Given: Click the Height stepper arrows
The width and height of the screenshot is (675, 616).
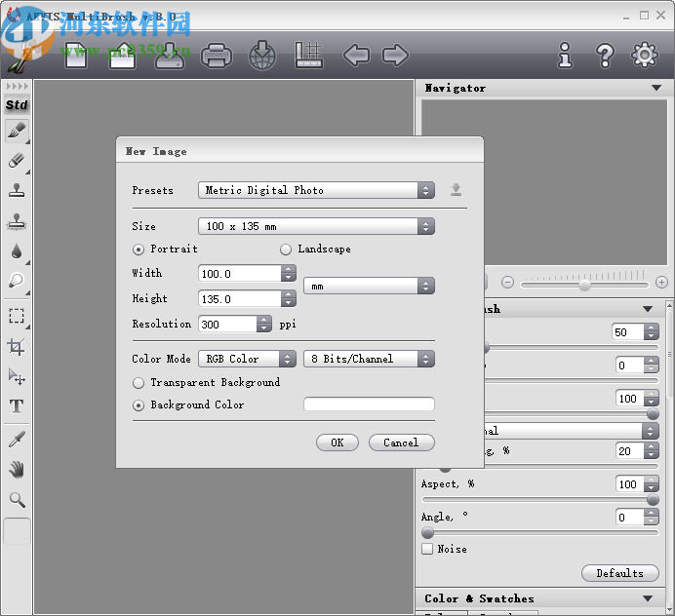Looking at the screenshot, I should 289,299.
